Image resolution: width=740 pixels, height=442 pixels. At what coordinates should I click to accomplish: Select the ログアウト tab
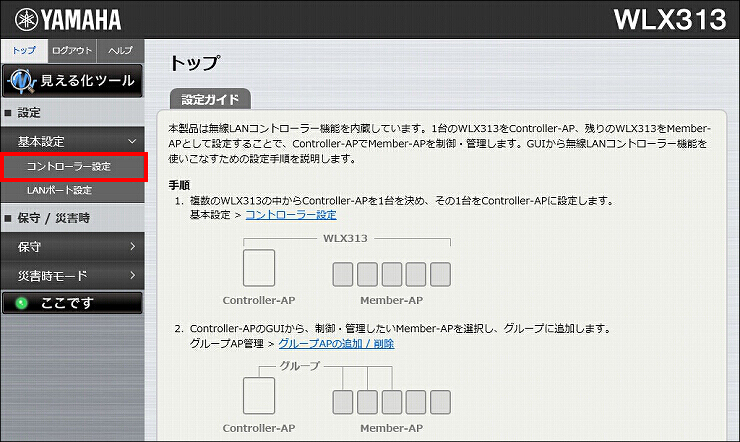(72, 50)
